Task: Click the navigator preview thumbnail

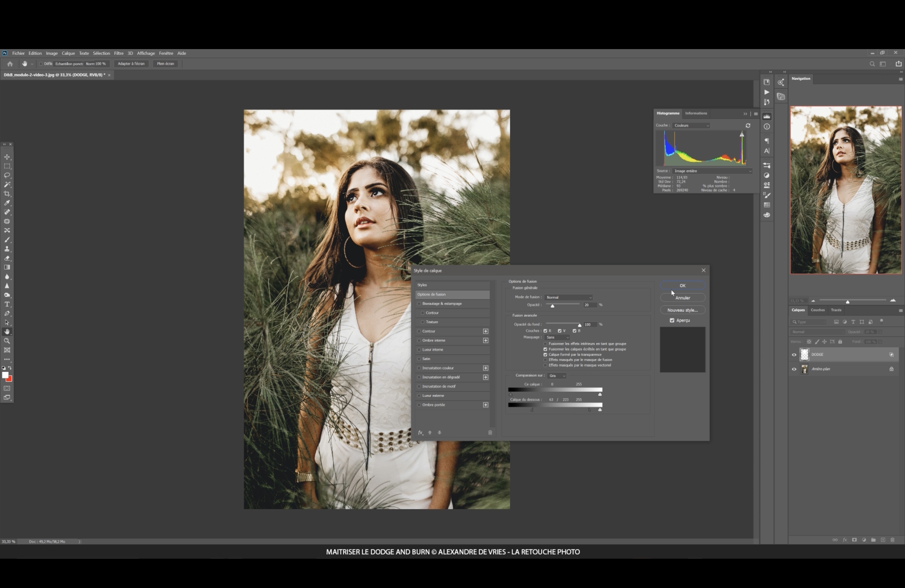Action: (x=846, y=190)
